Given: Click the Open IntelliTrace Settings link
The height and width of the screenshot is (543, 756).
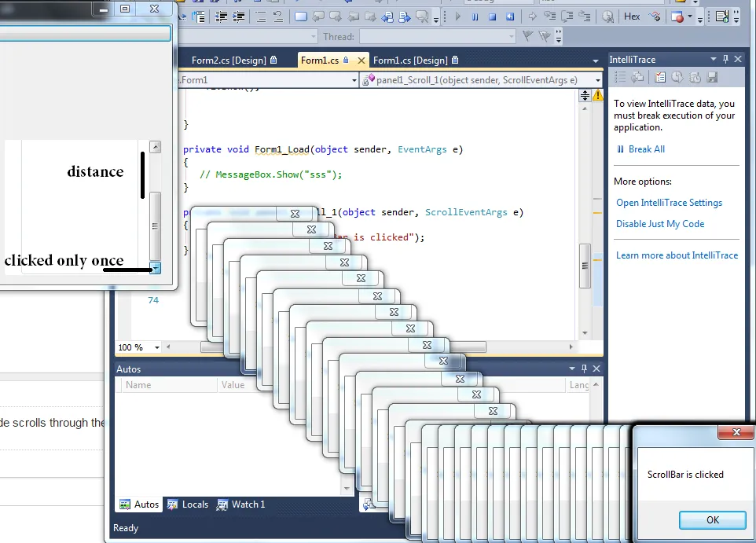Looking at the screenshot, I should pyautogui.click(x=669, y=203).
